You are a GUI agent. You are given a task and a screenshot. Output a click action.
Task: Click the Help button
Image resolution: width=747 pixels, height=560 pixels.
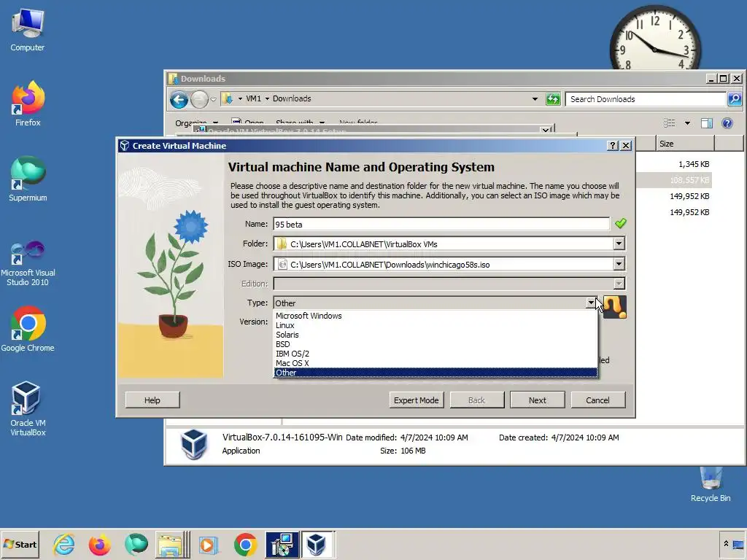coord(152,400)
